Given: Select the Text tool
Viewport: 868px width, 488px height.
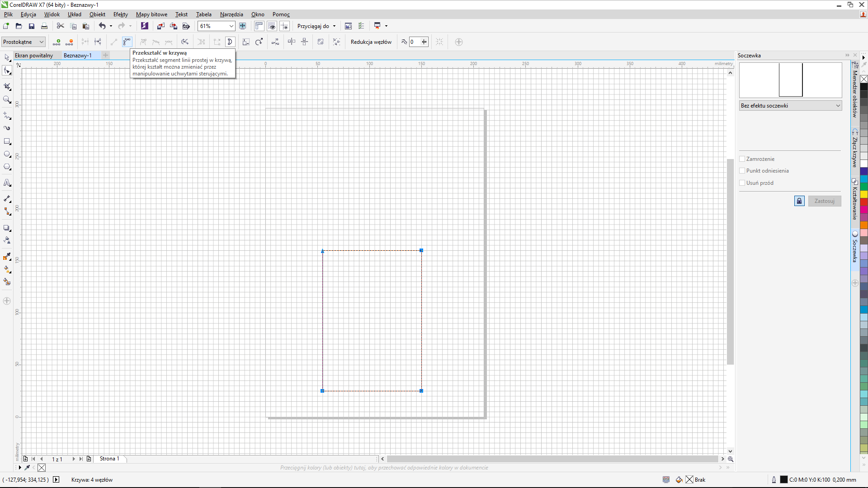Looking at the screenshot, I should (7, 183).
